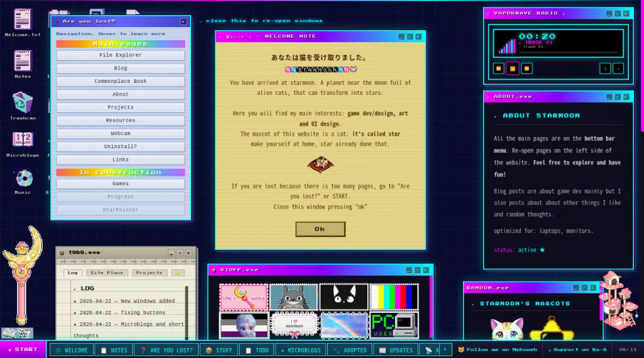
Task: Click the taskbar clock
Action: 628,350
